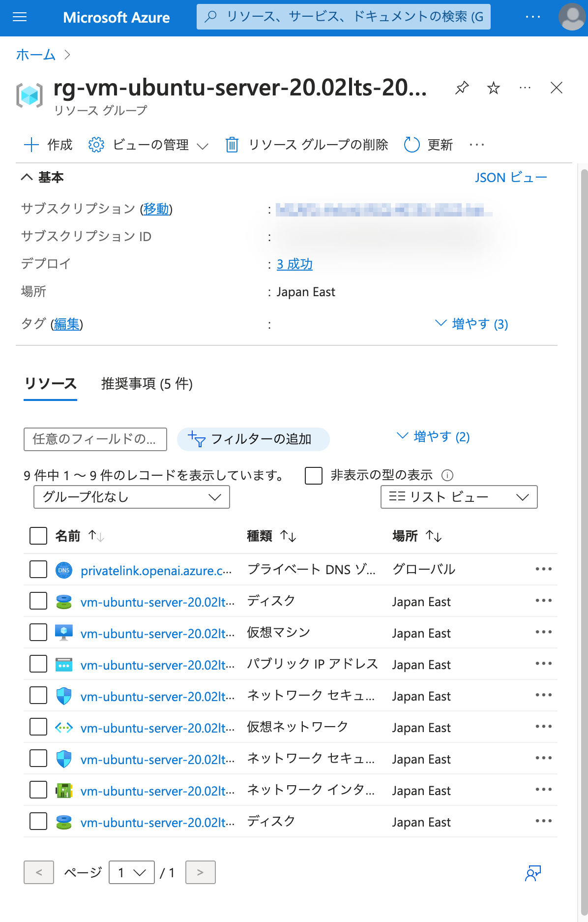This screenshot has width=588, height=922.
Task: Open グループ化なし dropdown
Action: click(132, 497)
